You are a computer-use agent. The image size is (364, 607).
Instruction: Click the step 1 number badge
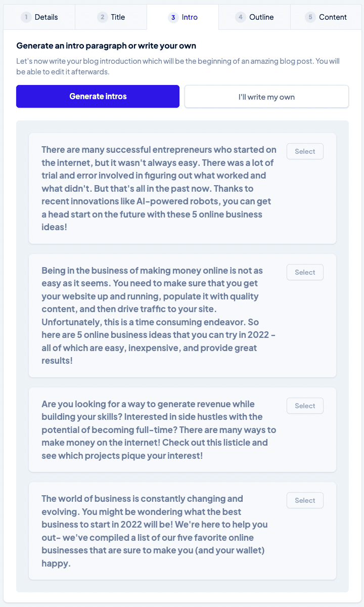tap(26, 17)
